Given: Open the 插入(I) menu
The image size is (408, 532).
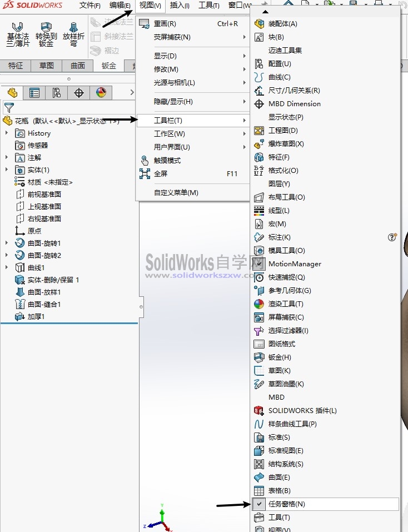Looking at the screenshot, I should 180,6.
